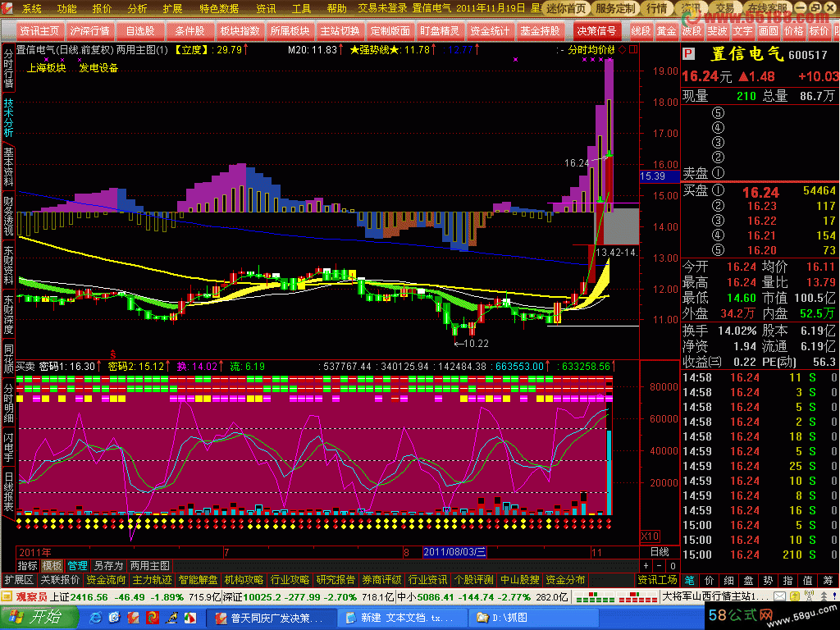Image resolution: width=840 pixels, height=630 pixels.
Task: Open the 工具 menu
Action: (x=301, y=8)
